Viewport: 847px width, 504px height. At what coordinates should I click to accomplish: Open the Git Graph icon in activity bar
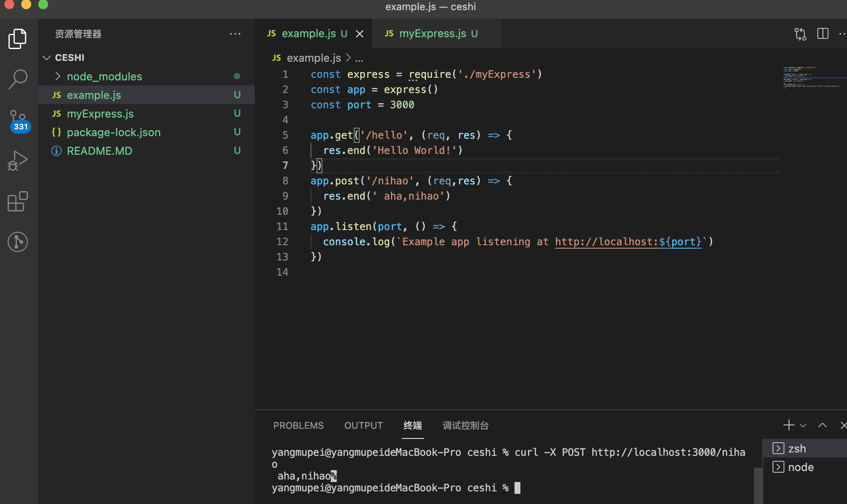tap(18, 242)
